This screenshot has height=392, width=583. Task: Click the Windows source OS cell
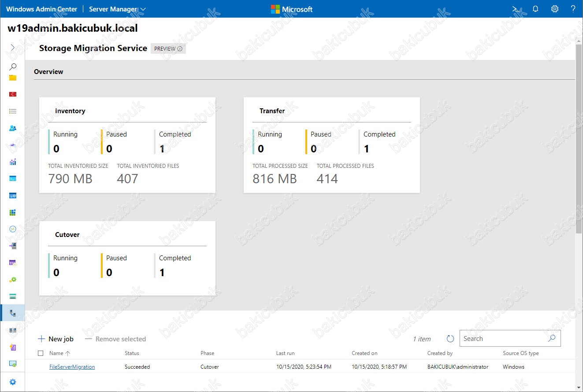coord(513,366)
